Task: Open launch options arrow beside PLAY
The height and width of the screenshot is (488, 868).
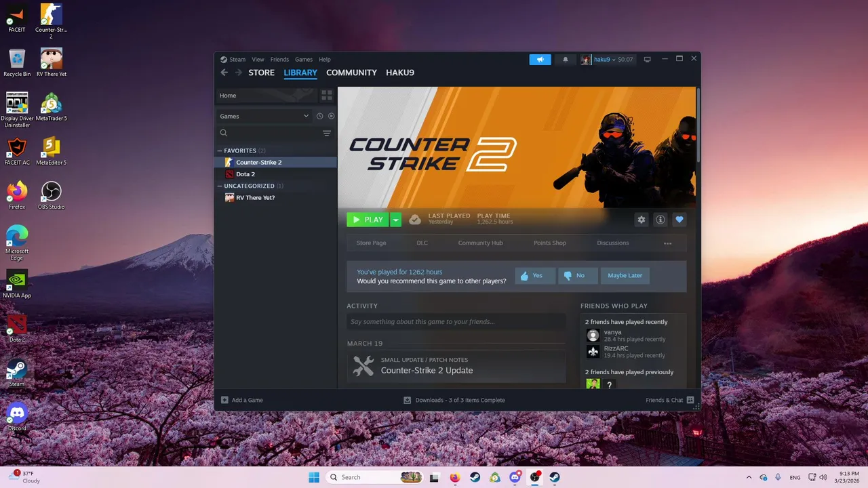Action: [x=396, y=220]
